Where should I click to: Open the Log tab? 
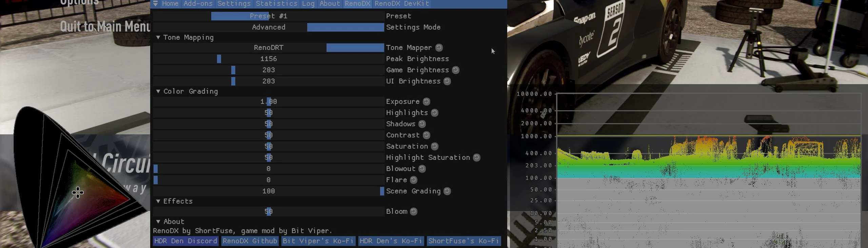pos(308,4)
